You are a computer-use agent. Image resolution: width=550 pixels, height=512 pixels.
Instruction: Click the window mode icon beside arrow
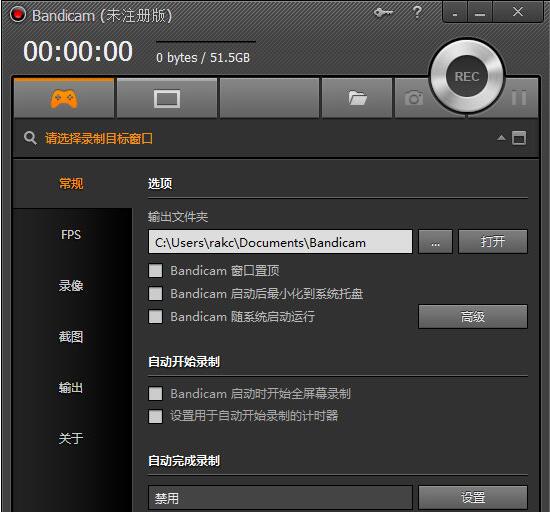click(x=519, y=138)
